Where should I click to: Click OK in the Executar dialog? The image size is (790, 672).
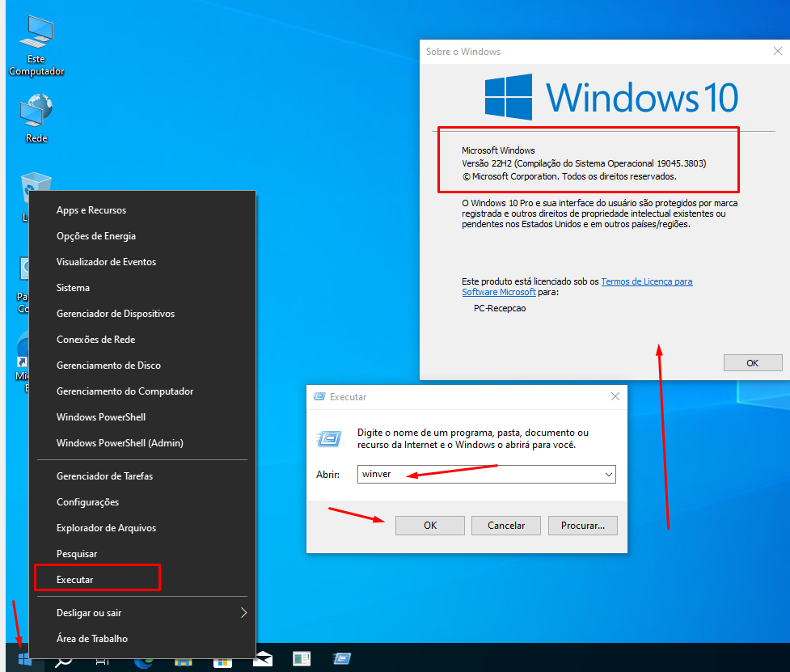tap(429, 526)
